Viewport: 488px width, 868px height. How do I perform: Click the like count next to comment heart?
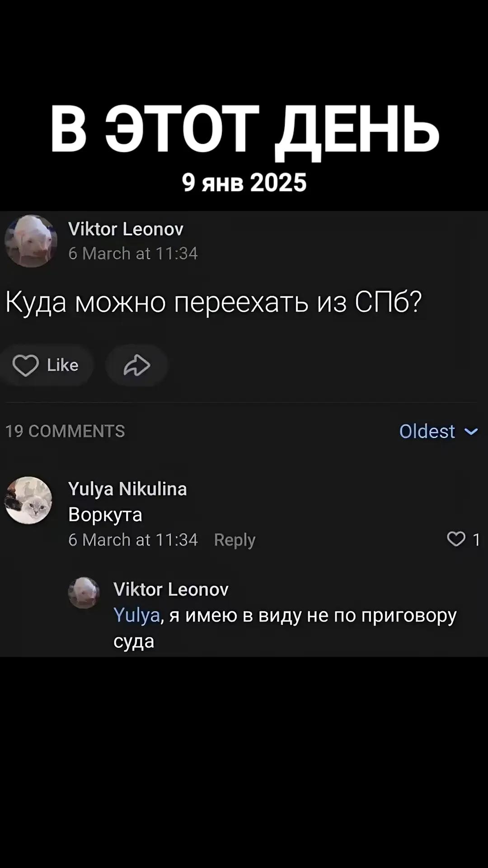click(476, 539)
